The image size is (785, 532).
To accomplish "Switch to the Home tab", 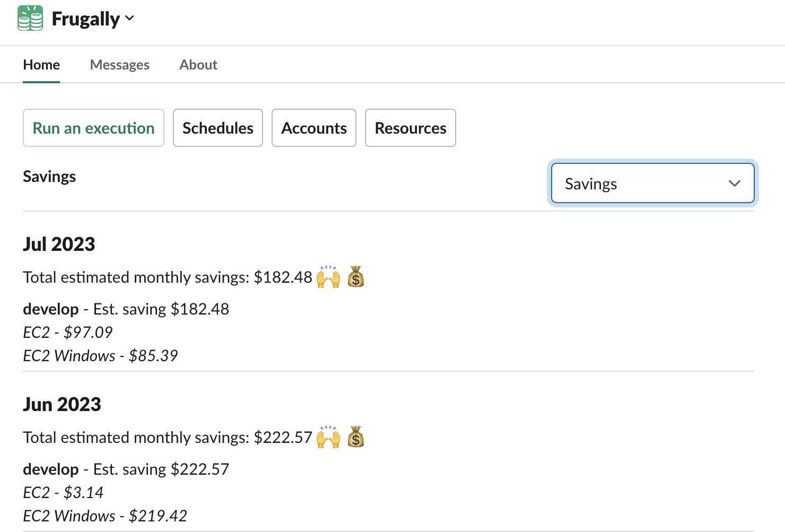I will pos(41,65).
